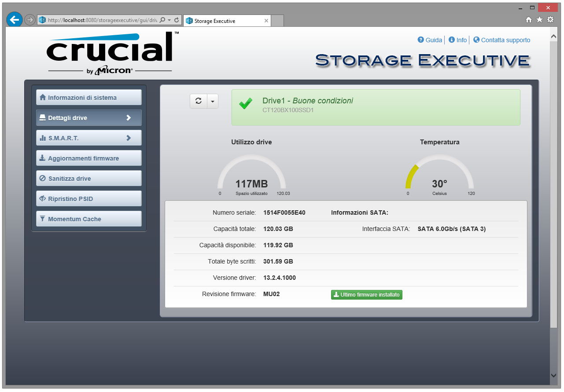
Task: Click driver version 13.2.4.1000
Action: [280, 278]
